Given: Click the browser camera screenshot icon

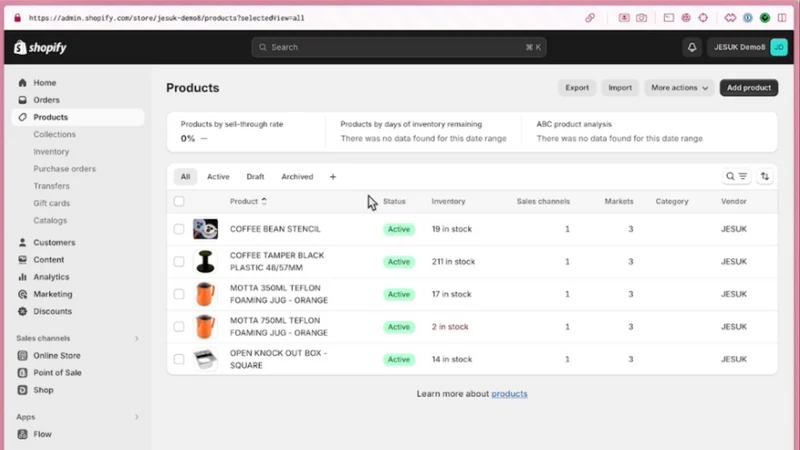Looking at the screenshot, I should (641, 18).
